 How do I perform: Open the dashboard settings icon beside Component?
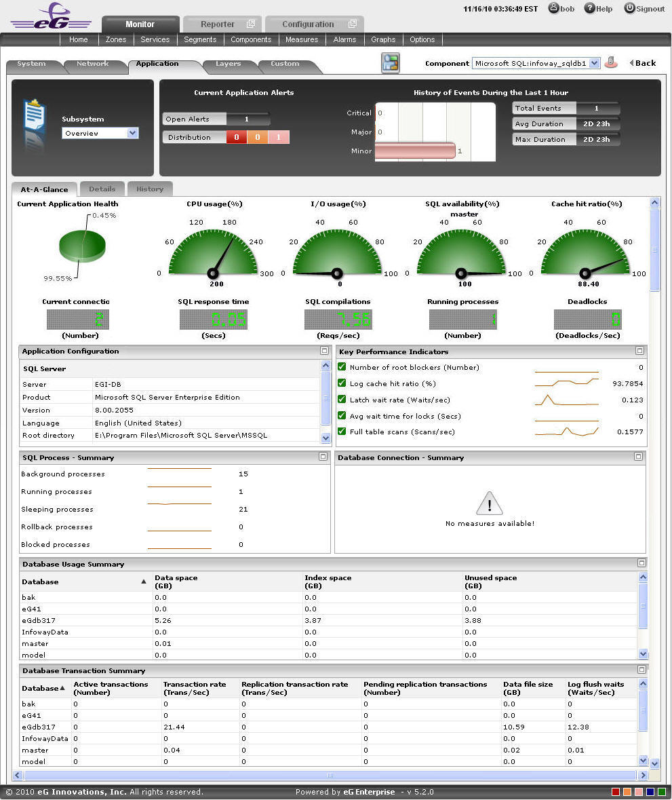(391, 62)
